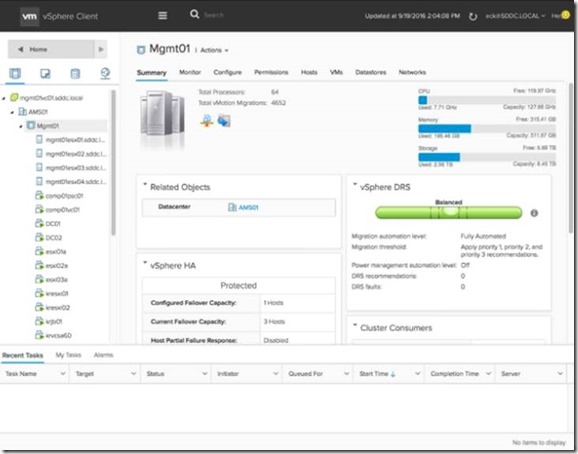Click the navigator tree vertical scrollbar

point(114,163)
